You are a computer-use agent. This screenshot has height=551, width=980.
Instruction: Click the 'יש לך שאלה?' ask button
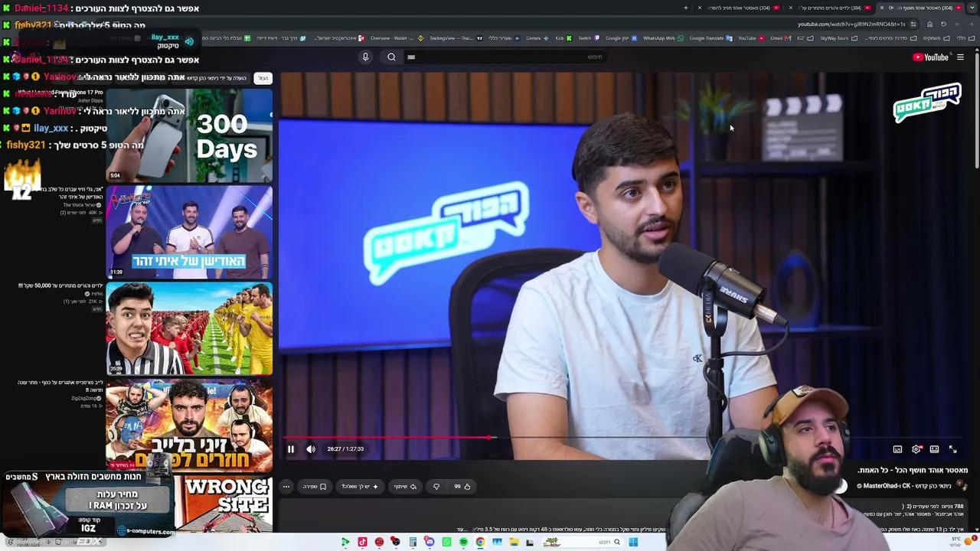(359, 487)
